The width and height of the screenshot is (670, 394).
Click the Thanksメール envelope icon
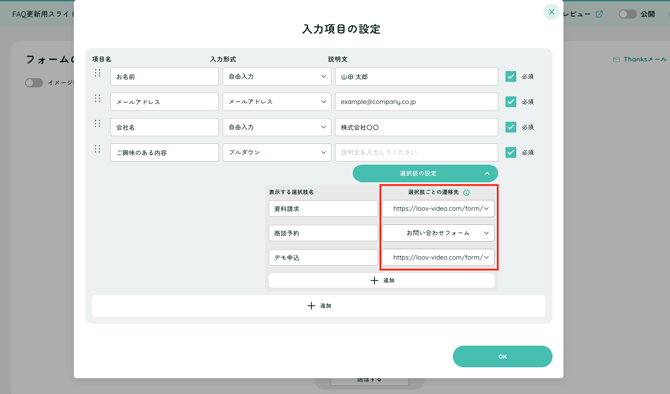coord(616,59)
